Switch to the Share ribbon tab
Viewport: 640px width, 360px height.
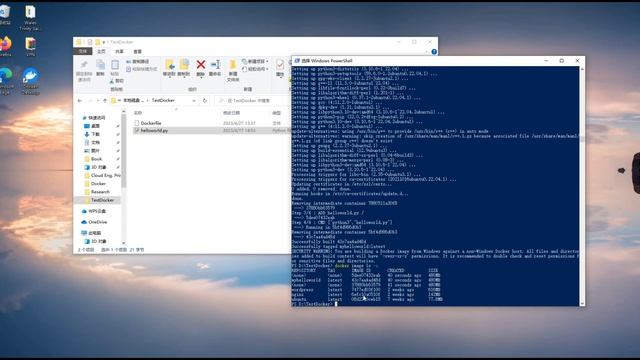(x=119, y=51)
